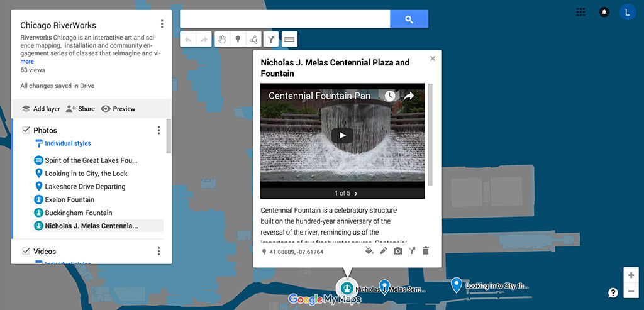Zoom out on the map
Viewport: 644px width, 310px height.
[631, 291]
